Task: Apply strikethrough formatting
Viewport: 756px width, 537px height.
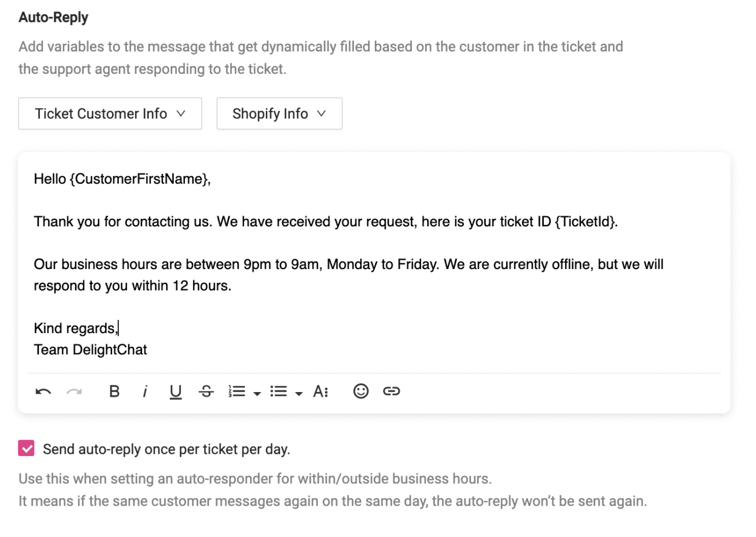Action: click(206, 392)
